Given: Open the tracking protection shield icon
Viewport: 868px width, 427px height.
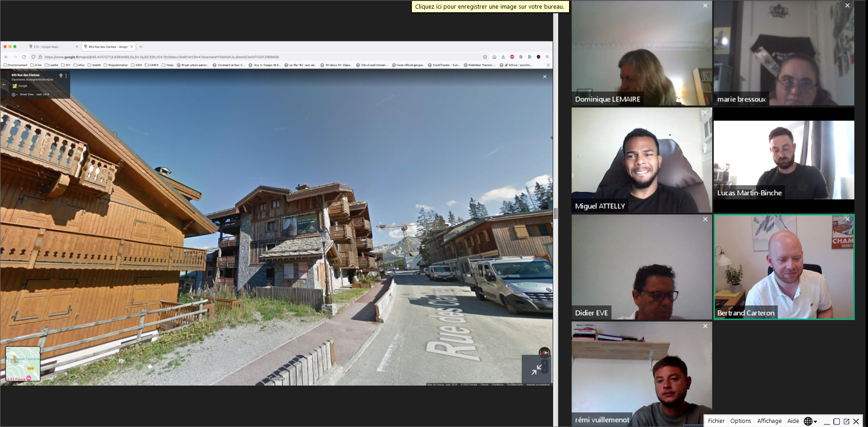Looking at the screenshot, I should [33, 57].
